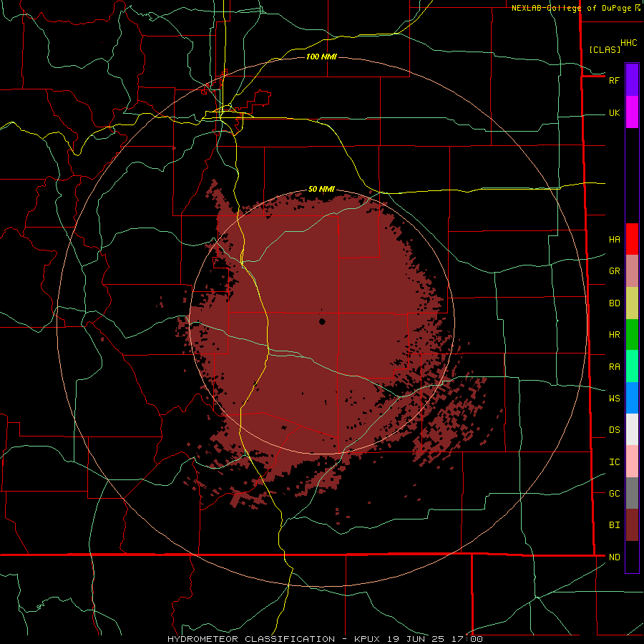
Task: Click the UK magenta legend color block
Action: tap(632, 112)
